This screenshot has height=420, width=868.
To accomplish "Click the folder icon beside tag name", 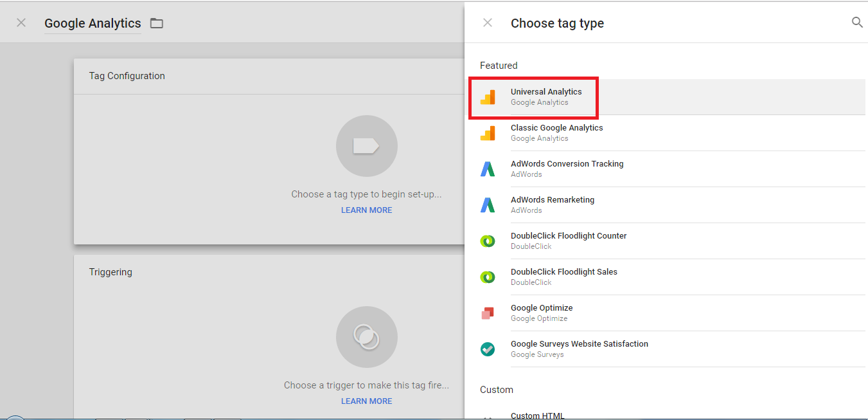I will 157,24.
